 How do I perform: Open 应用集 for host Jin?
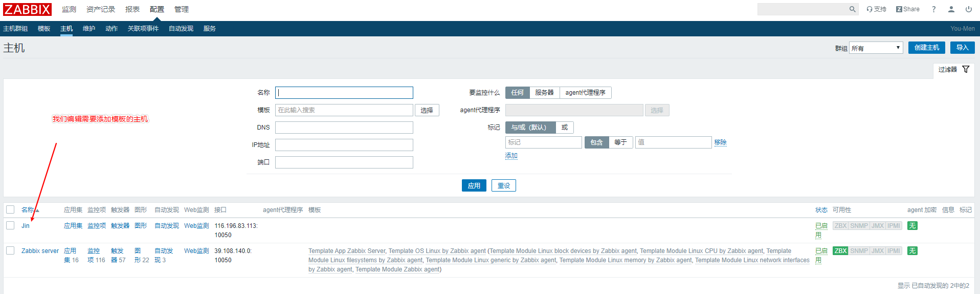[73, 226]
